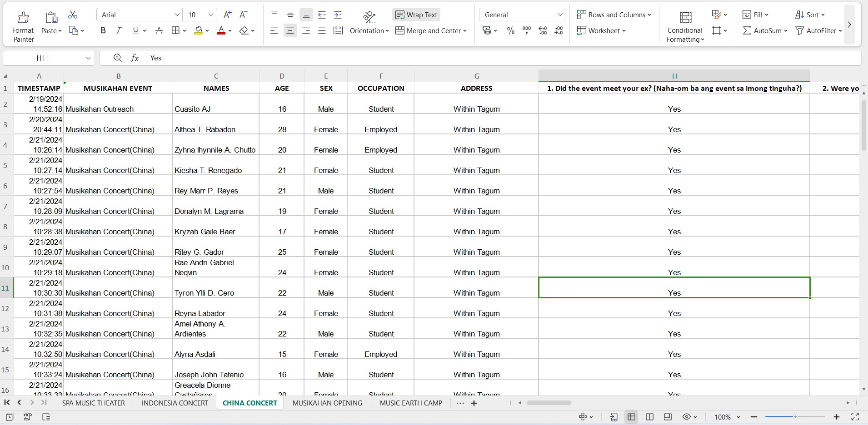Open the Worksheet dropdown
The image size is (868, 425).
[x=601, y=30]
